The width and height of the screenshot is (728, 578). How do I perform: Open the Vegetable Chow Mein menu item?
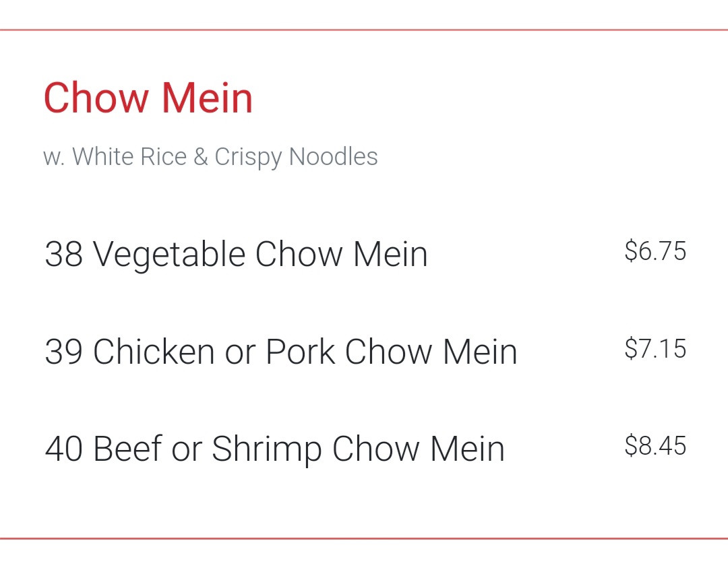(236, 255)
